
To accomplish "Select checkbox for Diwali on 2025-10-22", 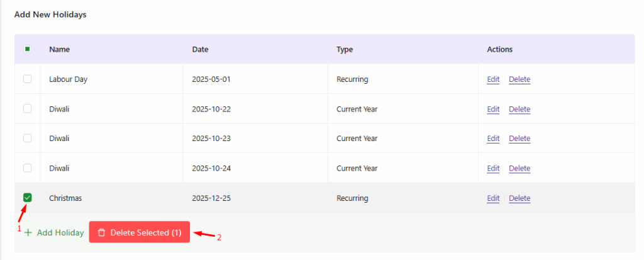I will (27, 109).
